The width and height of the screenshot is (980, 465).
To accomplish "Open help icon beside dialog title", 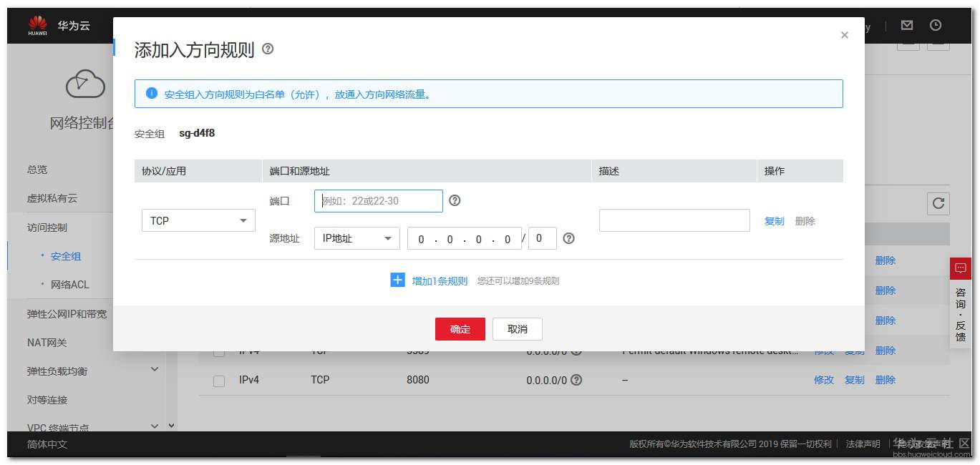I will click(268, 49).
